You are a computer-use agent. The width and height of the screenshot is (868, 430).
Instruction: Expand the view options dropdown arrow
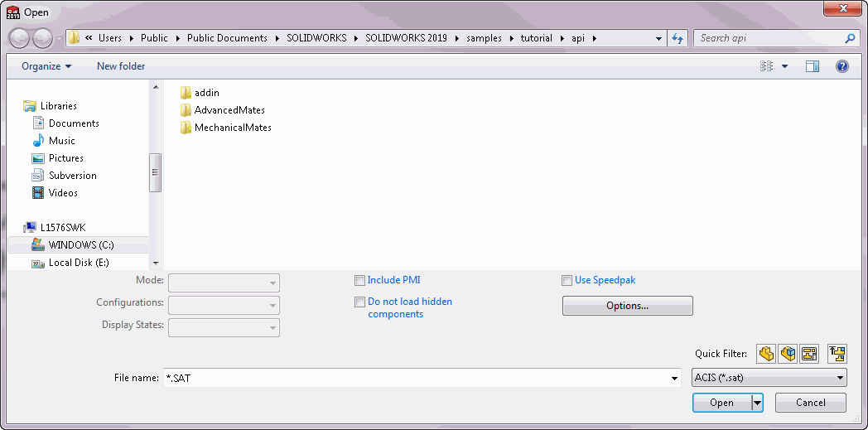[x=784, y=66]
